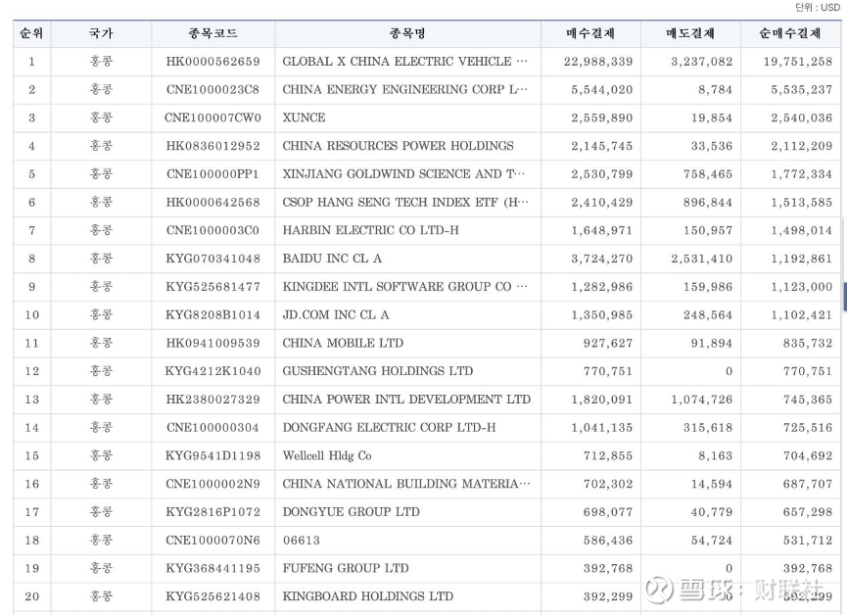Screen dimensions: 848x616
Task: Click the value 657,298
Action: (808, 511)
